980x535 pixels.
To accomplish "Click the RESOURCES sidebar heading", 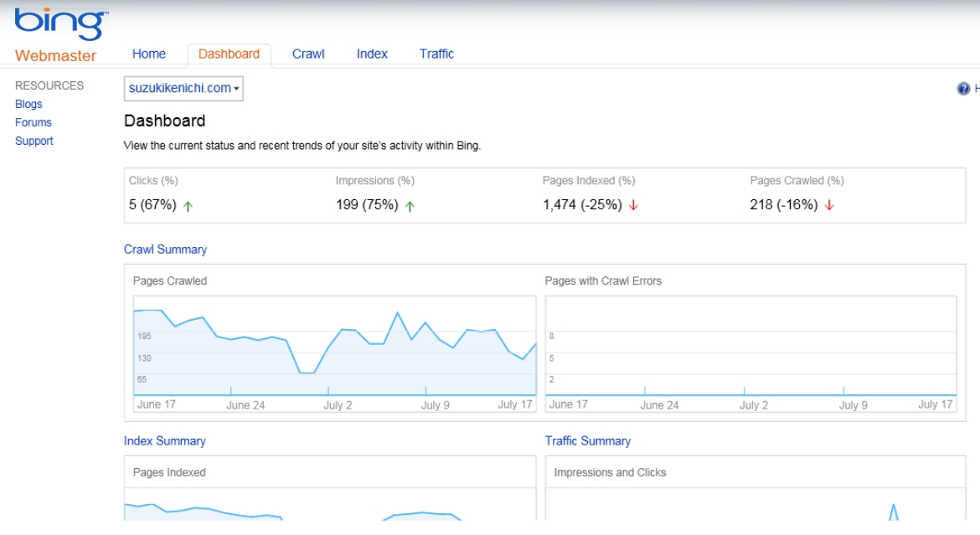I will click(x=49, y=85).
